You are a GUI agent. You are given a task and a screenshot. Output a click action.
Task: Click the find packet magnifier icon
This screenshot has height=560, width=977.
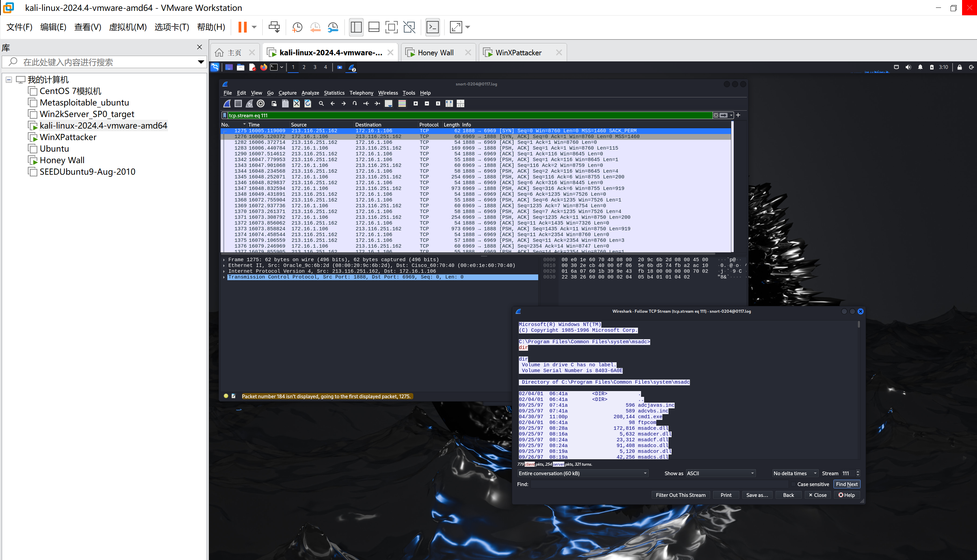pyautogui.click(x=321, y=103)
